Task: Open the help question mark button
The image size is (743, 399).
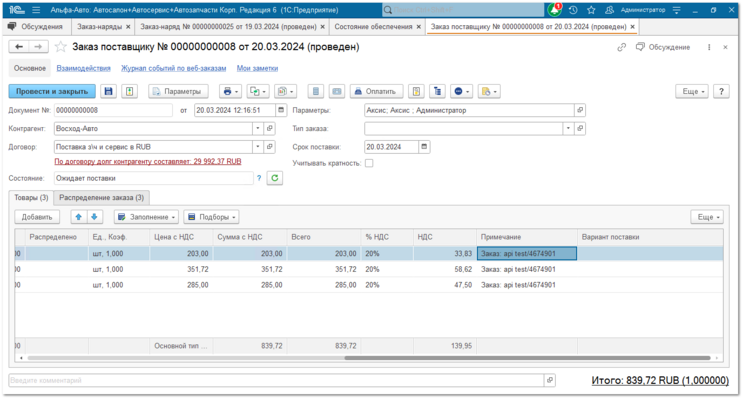Action: tap(721, 91)
